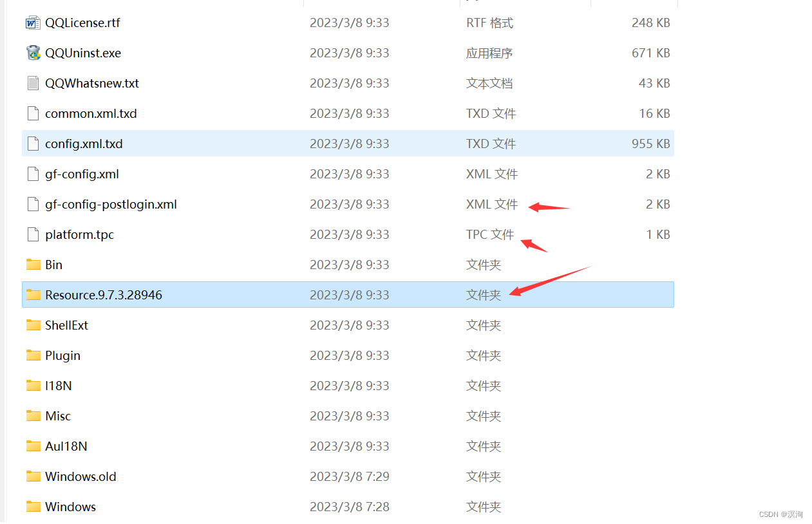Select the file name QQLicense.rtf
The width and height of the screenshot is (812, 524).
pyautogui.click(x=82, y=23)
